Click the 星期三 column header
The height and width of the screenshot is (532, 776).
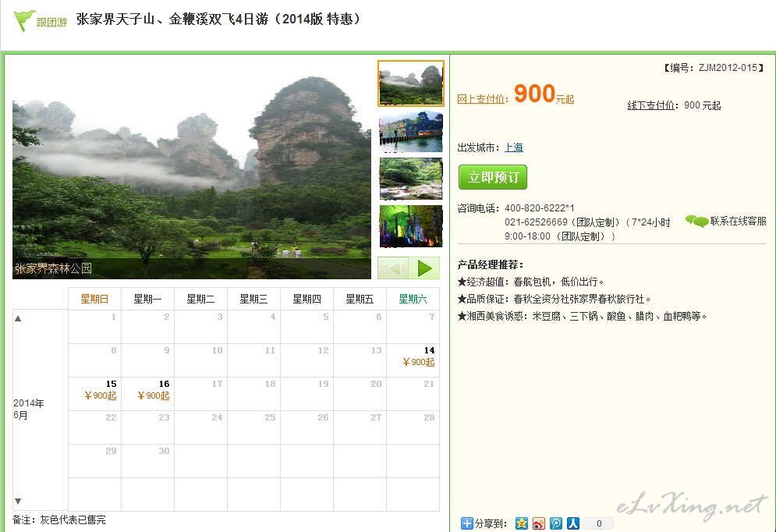[253, 299]
